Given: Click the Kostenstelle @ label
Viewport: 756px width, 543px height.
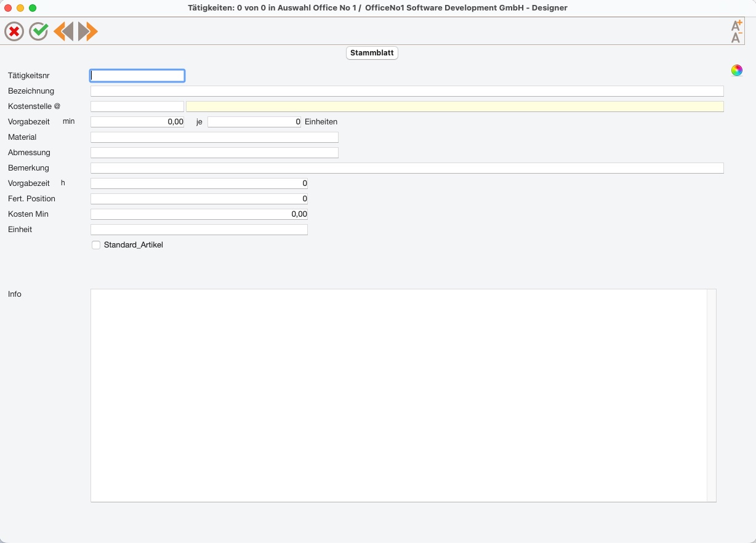Looking at the screenshot, I should pos(34,107).
